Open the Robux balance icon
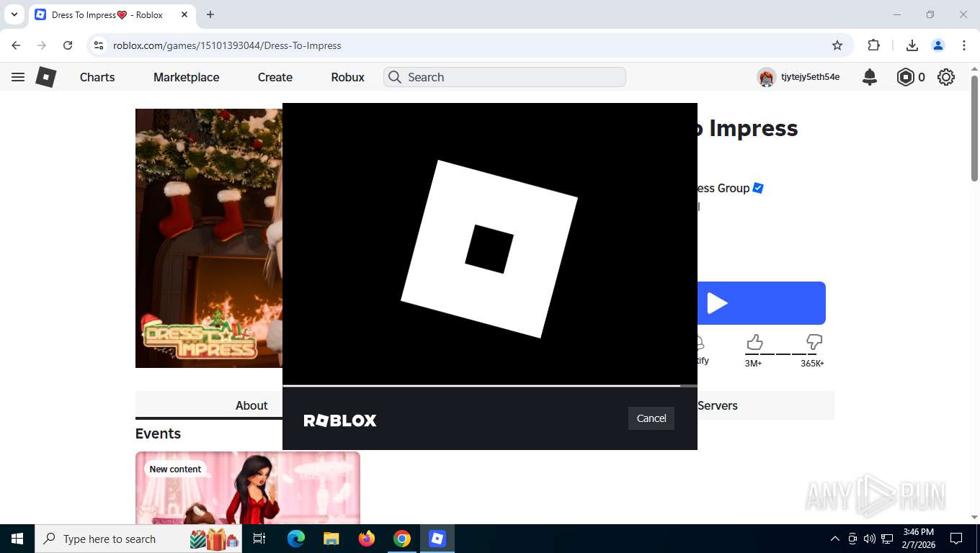 coord(905,77)
